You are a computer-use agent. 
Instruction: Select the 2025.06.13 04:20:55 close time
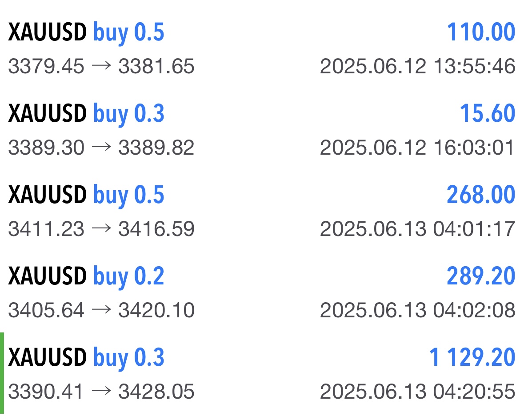tap(417, 392)
